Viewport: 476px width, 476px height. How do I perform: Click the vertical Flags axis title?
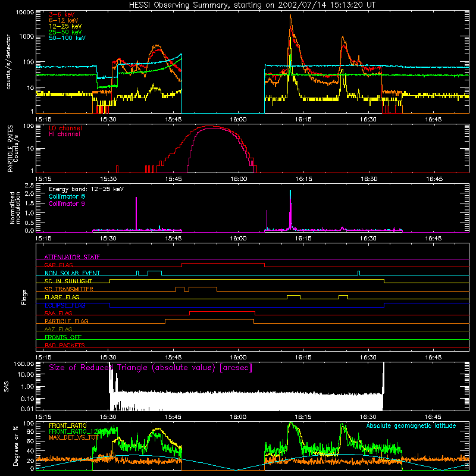24,297
